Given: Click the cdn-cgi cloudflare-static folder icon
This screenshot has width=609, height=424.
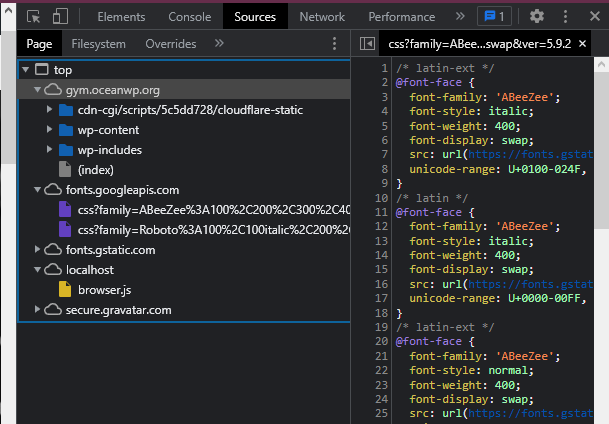Looking at the screenshot, I should 66,110.
